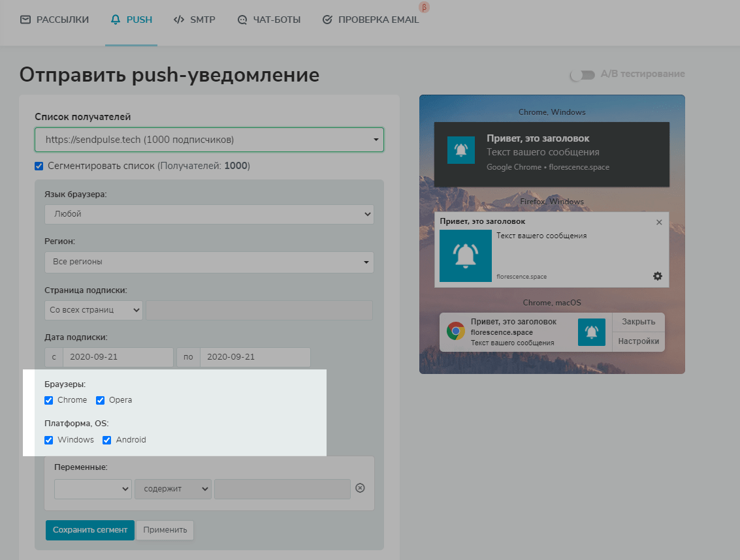Click the bell icon next to PUSH
Image resolution: width=740 pixels, height=560 pixels.
tap(116, 20)
